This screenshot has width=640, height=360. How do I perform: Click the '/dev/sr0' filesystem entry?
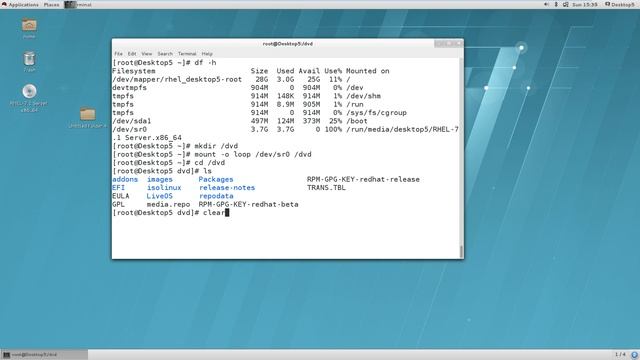129,129
